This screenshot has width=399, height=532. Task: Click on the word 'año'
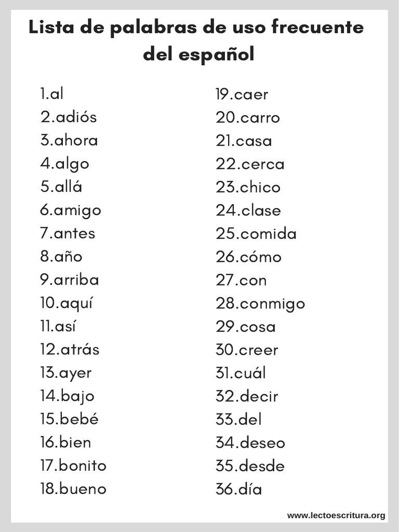click(x=68, y=257)
